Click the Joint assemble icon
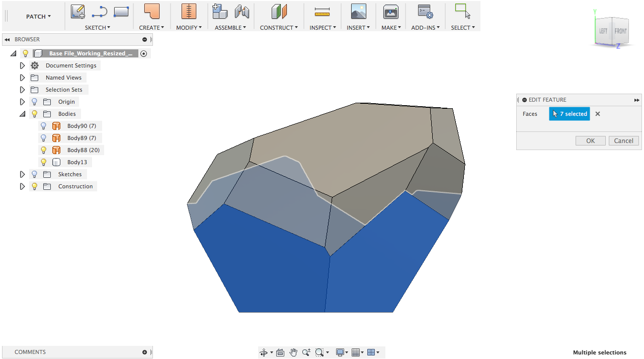The width and height of the screenshot is (644, 359). (x=242, y=12)
